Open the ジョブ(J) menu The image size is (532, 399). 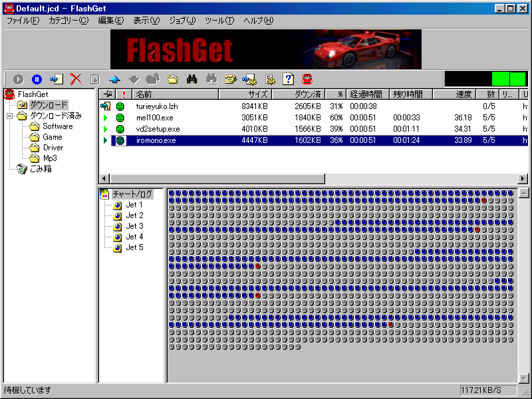pos(182,21)
